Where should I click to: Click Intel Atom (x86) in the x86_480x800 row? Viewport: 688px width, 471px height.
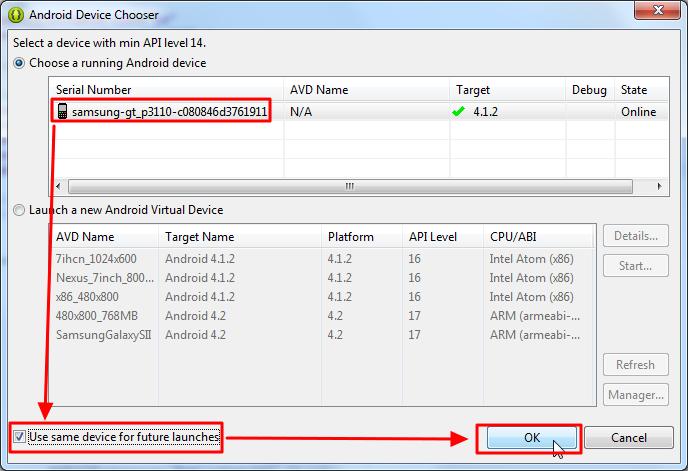pyautogui.click(x=531, y=297)
